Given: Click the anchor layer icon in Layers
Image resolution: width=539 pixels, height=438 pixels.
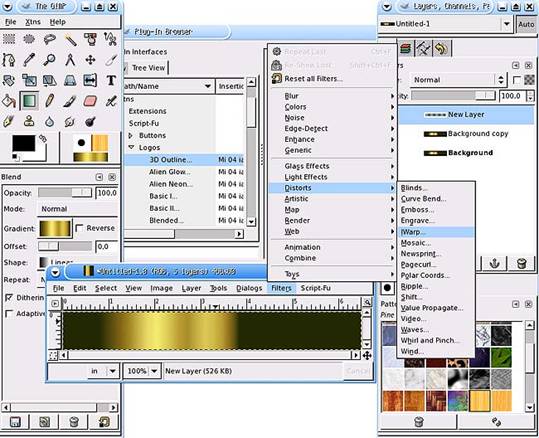Looking at the screenshot, I should pyautogui.click(x=494, y=263).
